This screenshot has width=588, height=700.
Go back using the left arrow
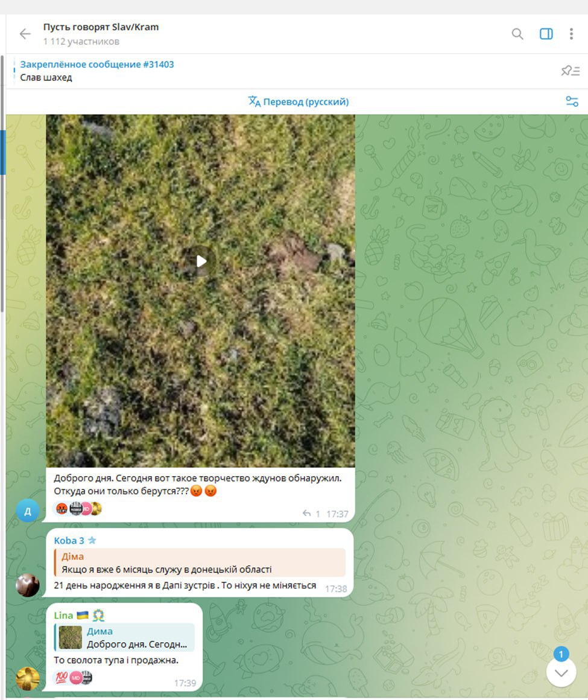[25, 34]
